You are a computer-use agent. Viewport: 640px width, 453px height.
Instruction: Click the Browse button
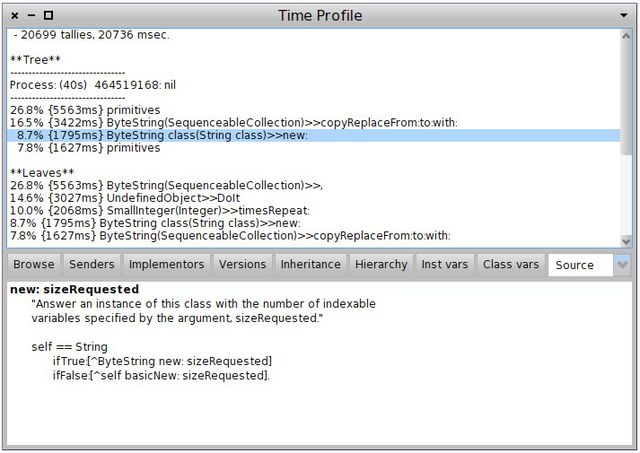[x=34, y=265]
